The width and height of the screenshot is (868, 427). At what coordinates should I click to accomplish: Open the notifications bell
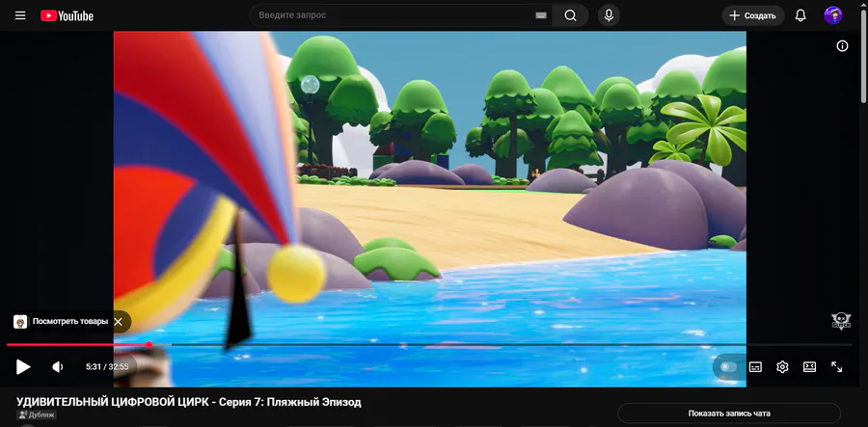coord(800,15)
